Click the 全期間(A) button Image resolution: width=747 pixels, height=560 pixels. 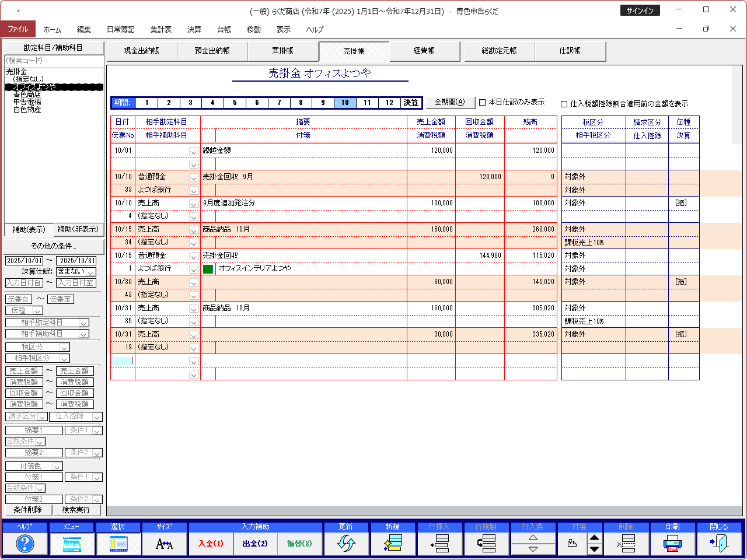(449, 102)
